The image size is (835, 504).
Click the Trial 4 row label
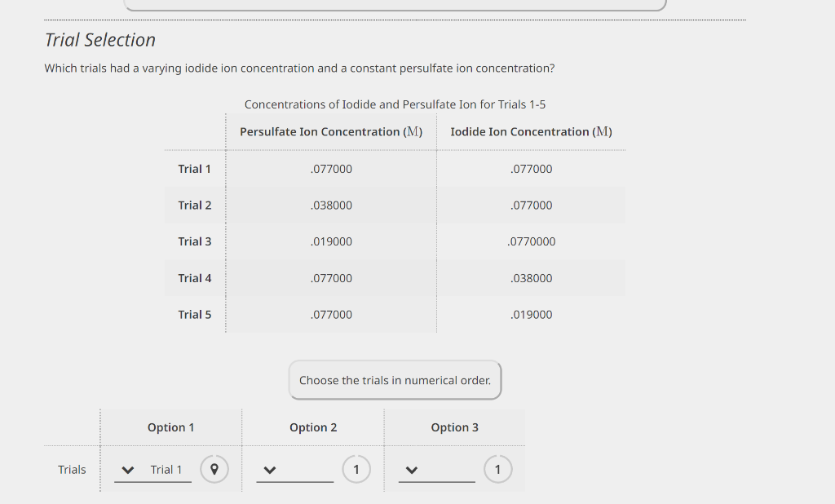[195, 278]
